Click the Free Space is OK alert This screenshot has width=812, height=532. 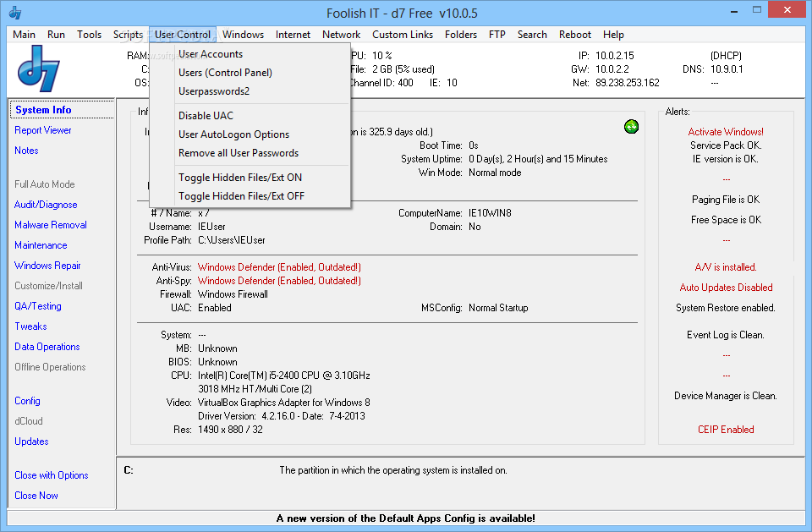(x=726, y=220)
